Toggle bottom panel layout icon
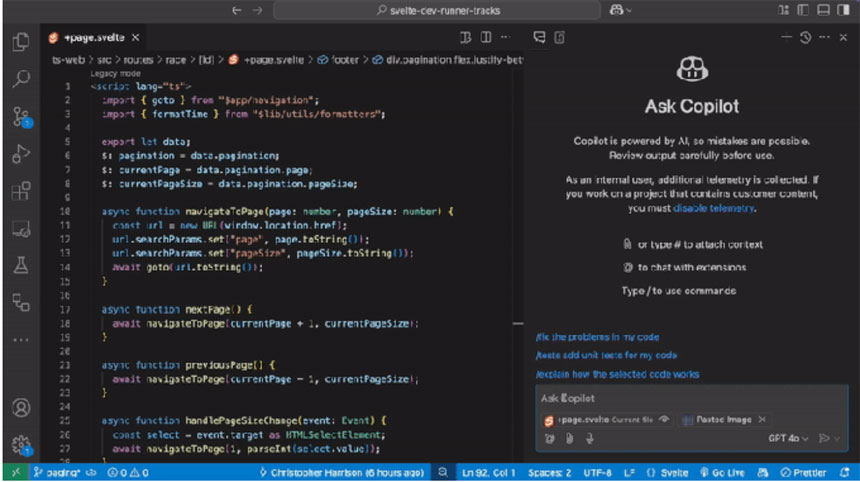This screenshot has width=860, height=482. click(x=823, y=10)
